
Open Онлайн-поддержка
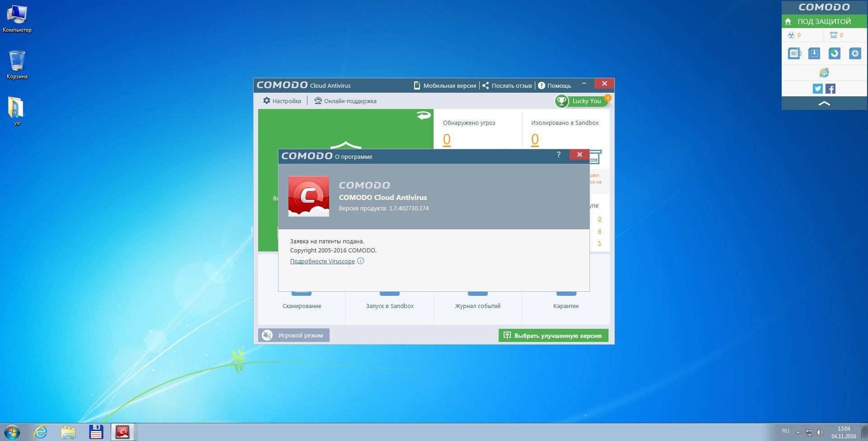point(345,101)
